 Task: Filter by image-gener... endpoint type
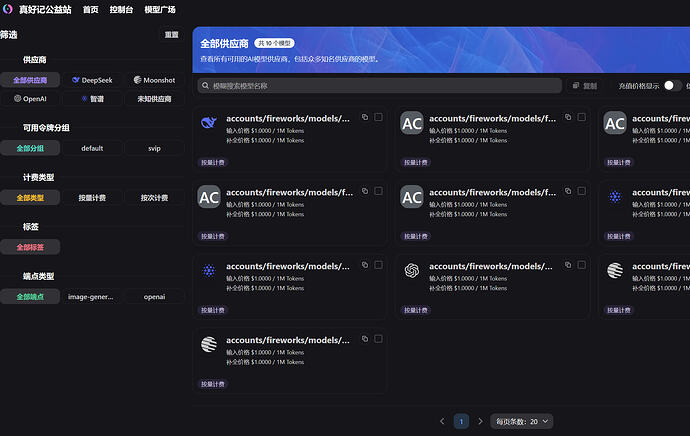point(92,297)
